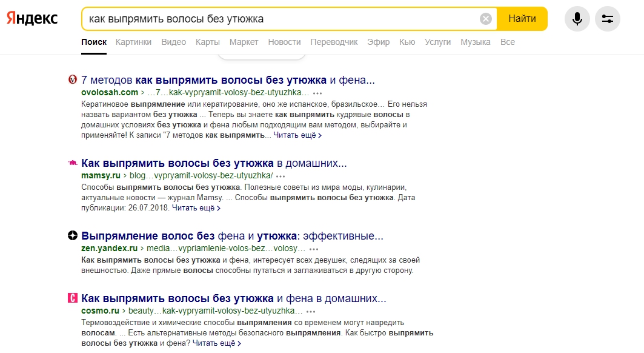This screenshot has height=353, width=644.
Task: Open the Переводчик tab
Action: [x=334, y=42]
